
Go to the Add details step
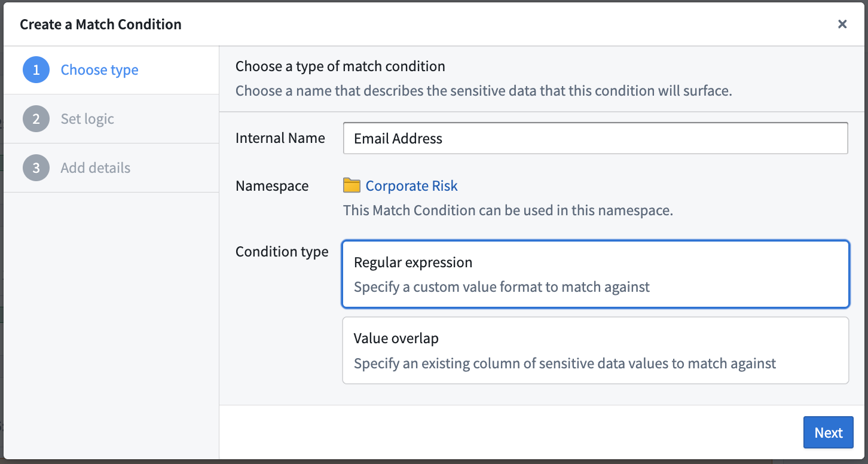tap(111, 168)
